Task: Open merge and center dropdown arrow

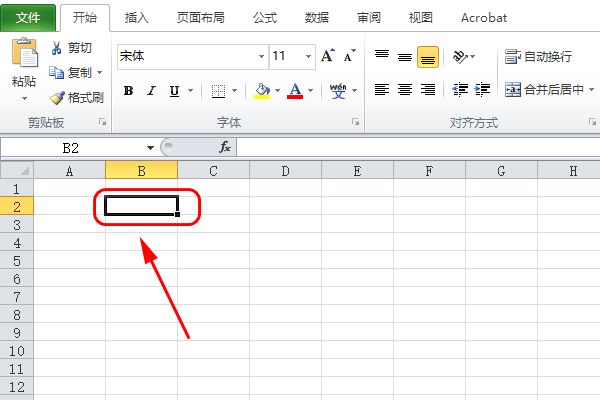Action: click(x=592, y=90)
